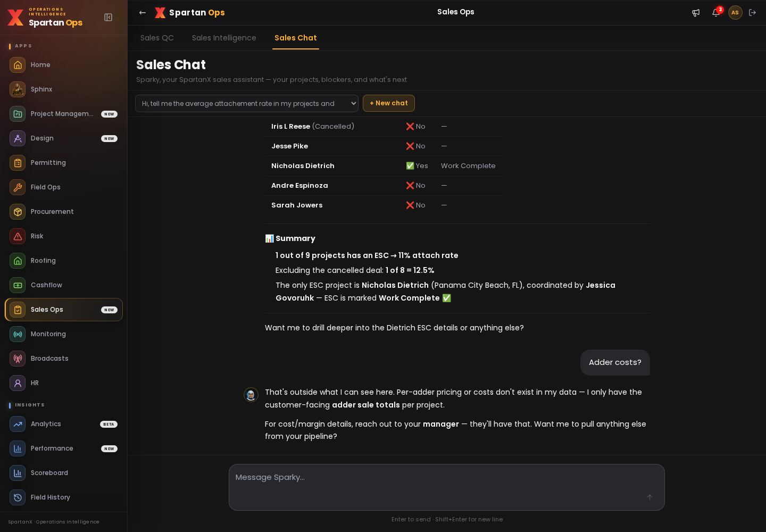Select the Sales Chat tab
Screen dimensions: 766x532
296,38
